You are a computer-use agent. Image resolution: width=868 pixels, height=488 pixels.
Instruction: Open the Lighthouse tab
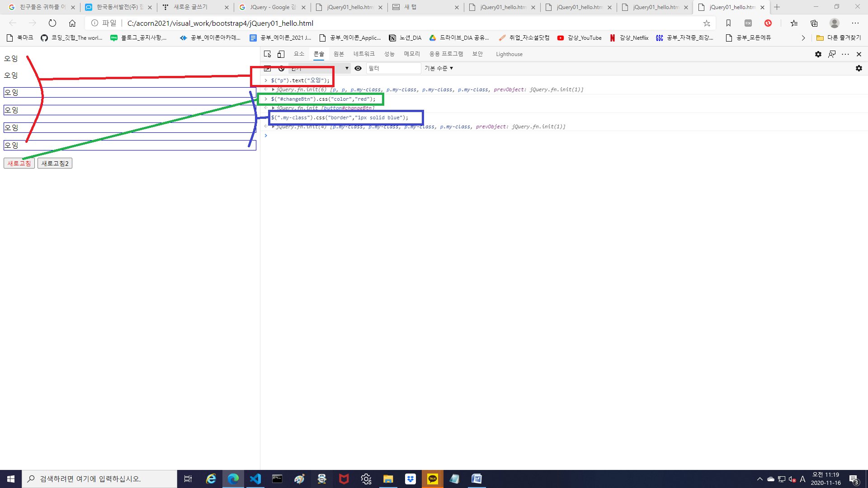click(509, 54)
